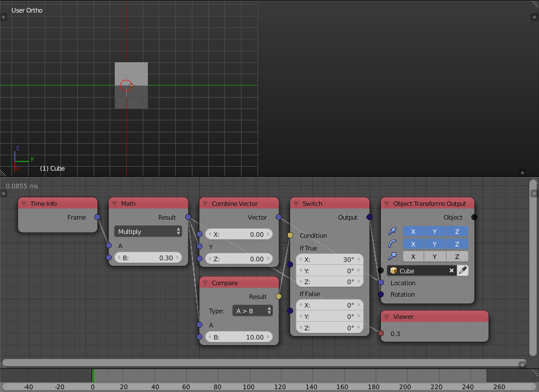Image resolution: width=539 pixels, height=392 pixels.
Task: Expand node editor left panel plus icon
Action: point(3,193)
